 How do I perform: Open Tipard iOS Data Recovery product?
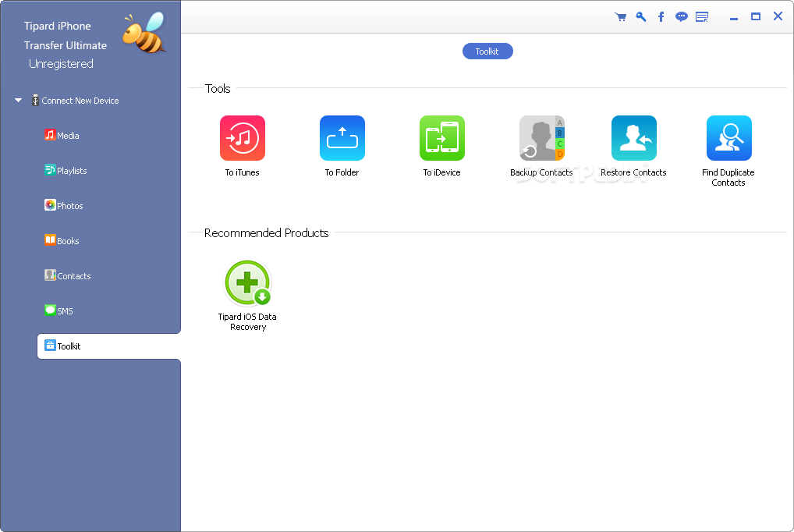click(247, 282)
